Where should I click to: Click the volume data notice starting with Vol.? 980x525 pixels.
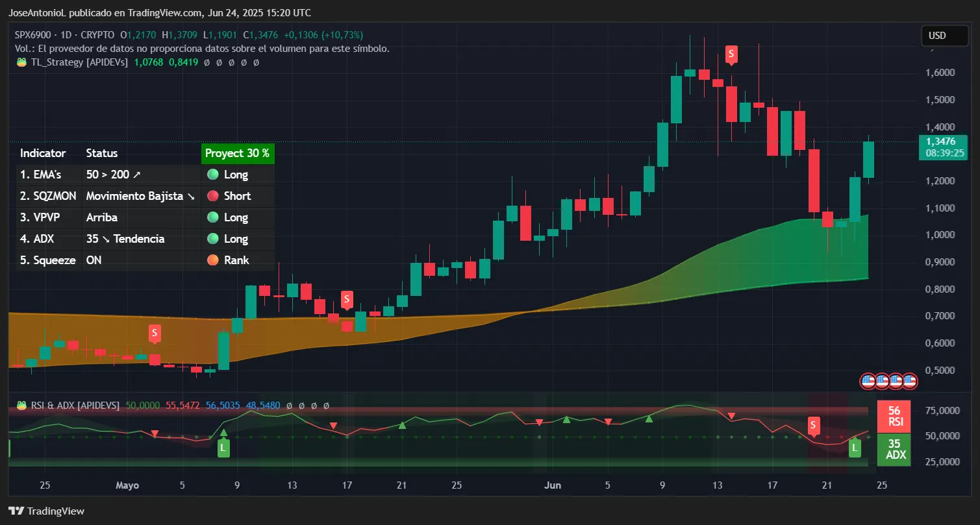(x=203, y=49)
